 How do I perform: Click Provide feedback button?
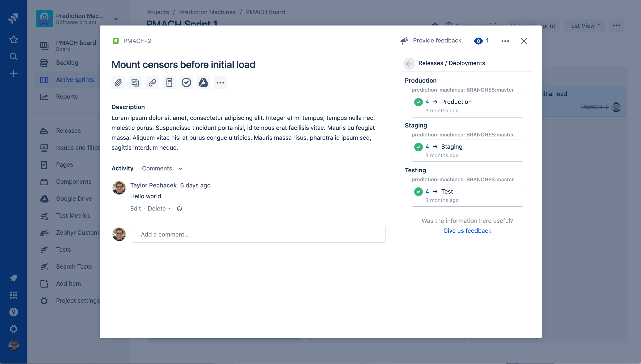[431, 41]
